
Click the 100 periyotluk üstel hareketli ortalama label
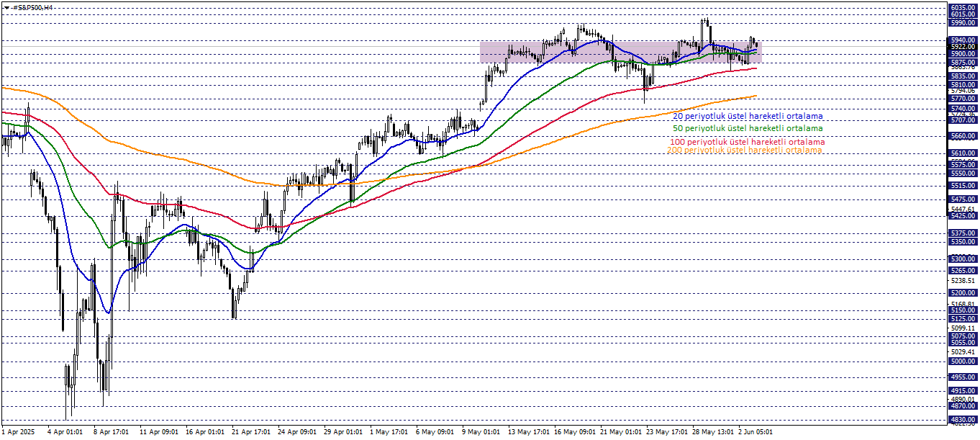coord(747,142)
